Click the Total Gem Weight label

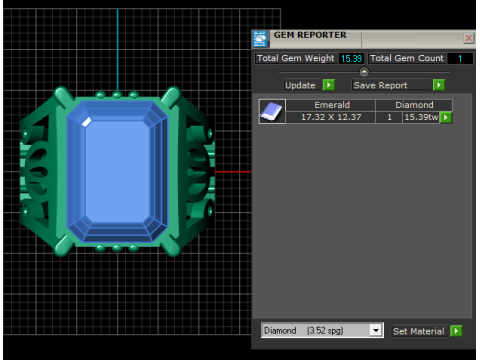coord(296,58)
